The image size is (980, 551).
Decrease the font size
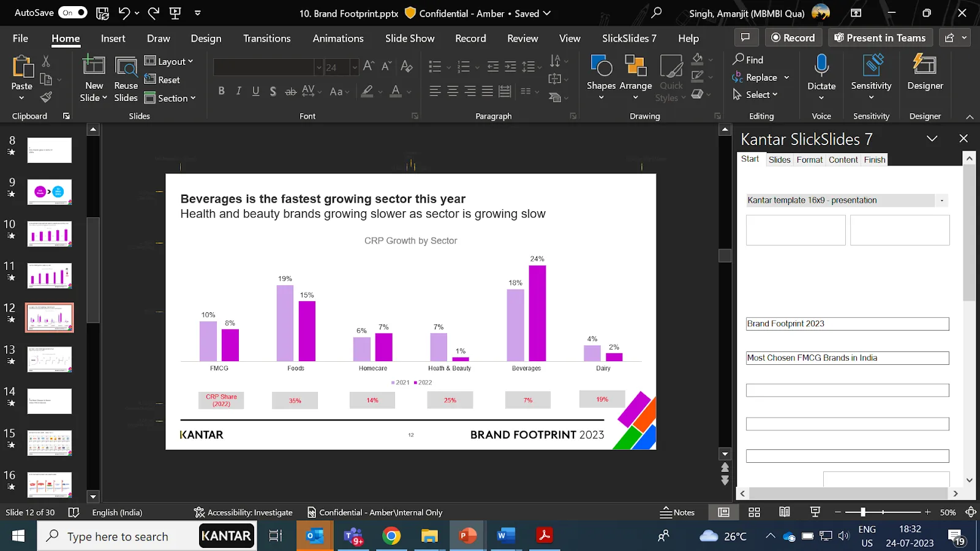pos(387,66)
